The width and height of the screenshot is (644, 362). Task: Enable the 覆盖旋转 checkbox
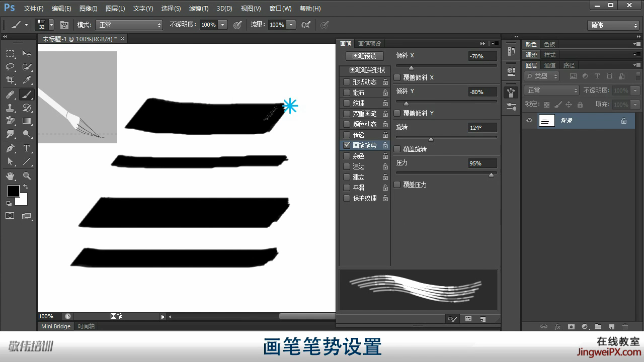point(397,149)
